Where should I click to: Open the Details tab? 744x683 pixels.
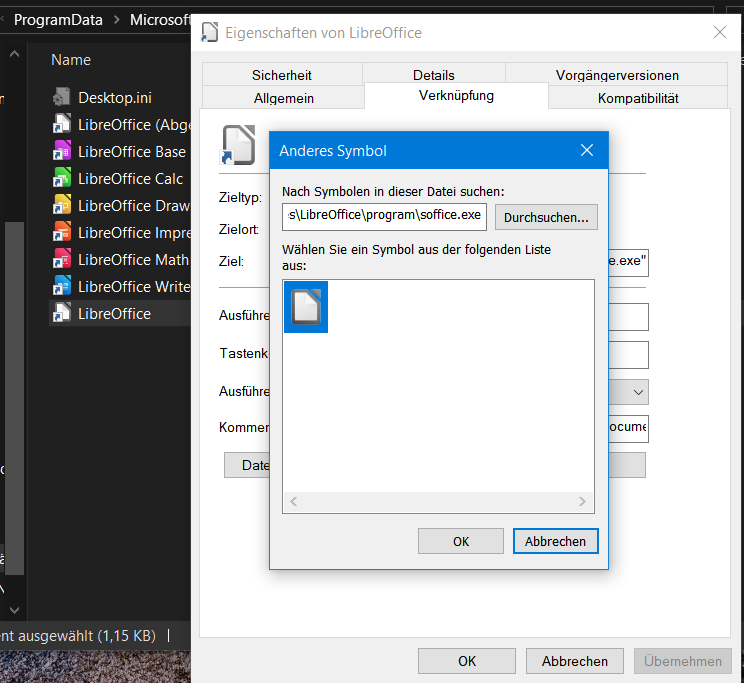point(434,75)
